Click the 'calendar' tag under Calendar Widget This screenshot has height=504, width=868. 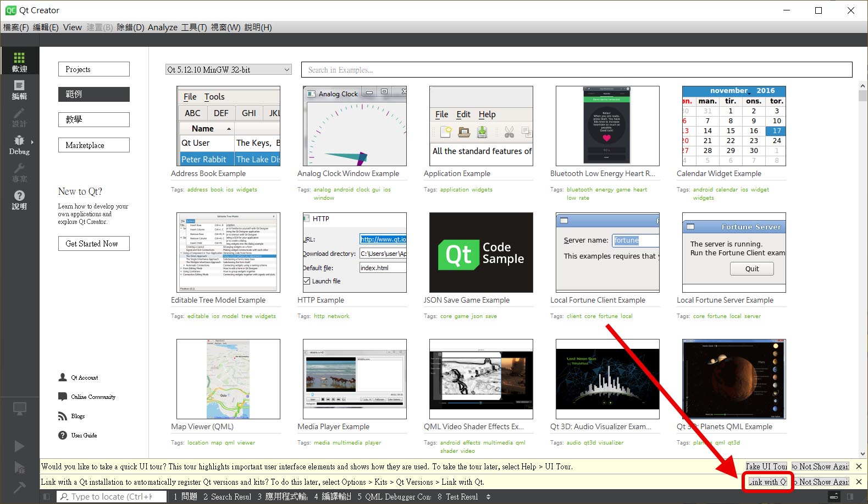(x=727, y=190)
